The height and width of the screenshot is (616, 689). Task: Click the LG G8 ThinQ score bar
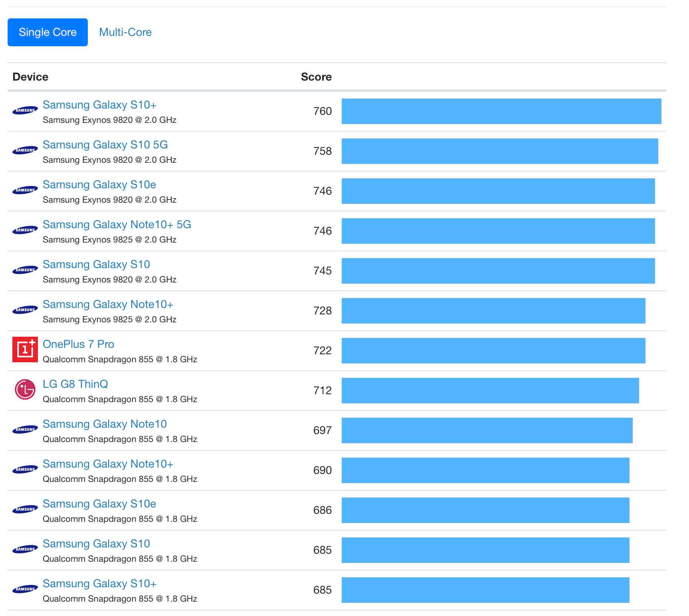click(x=490, y=391)
